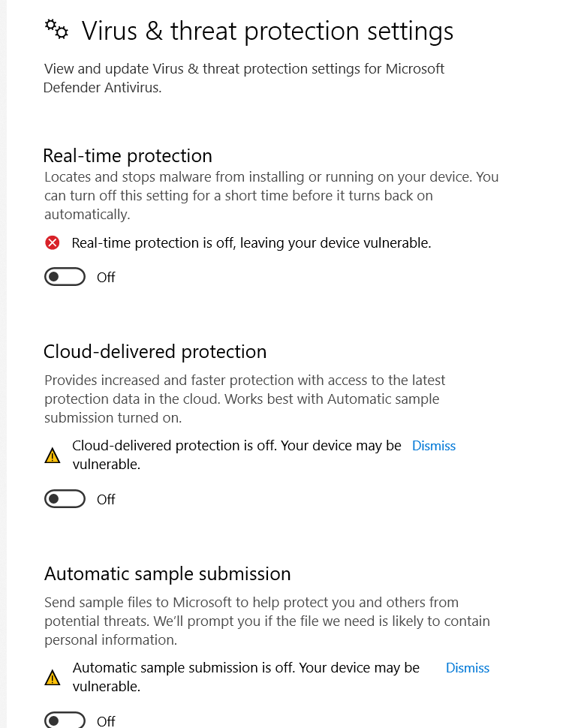Click the Off label beside Automatic sample toggle

point(106,721)
